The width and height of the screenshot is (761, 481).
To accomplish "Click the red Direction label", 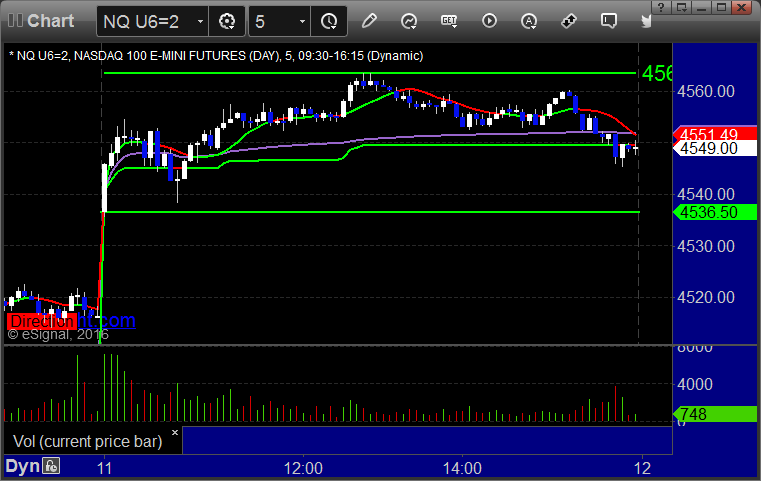I will tap(42, 321).
